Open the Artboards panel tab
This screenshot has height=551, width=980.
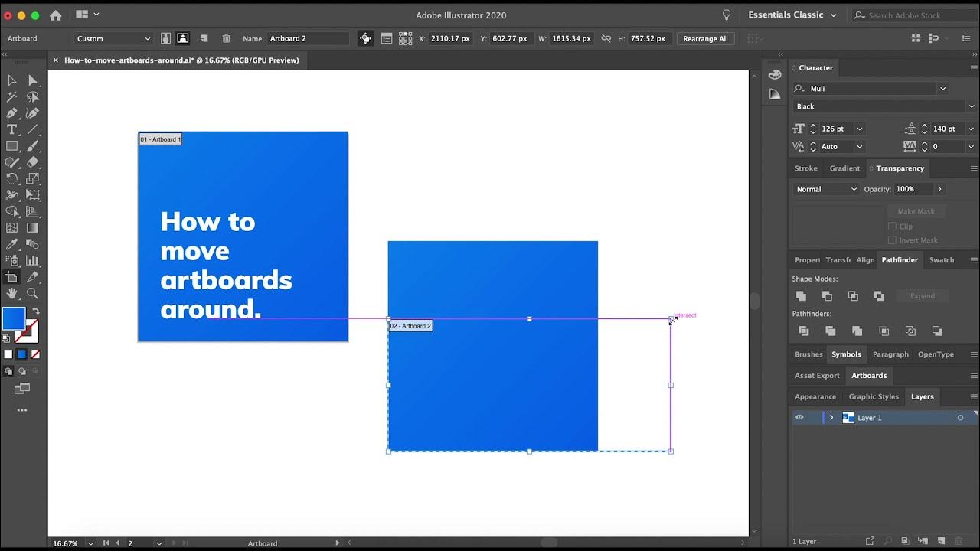pyautogui.click(x=869, y=376)
